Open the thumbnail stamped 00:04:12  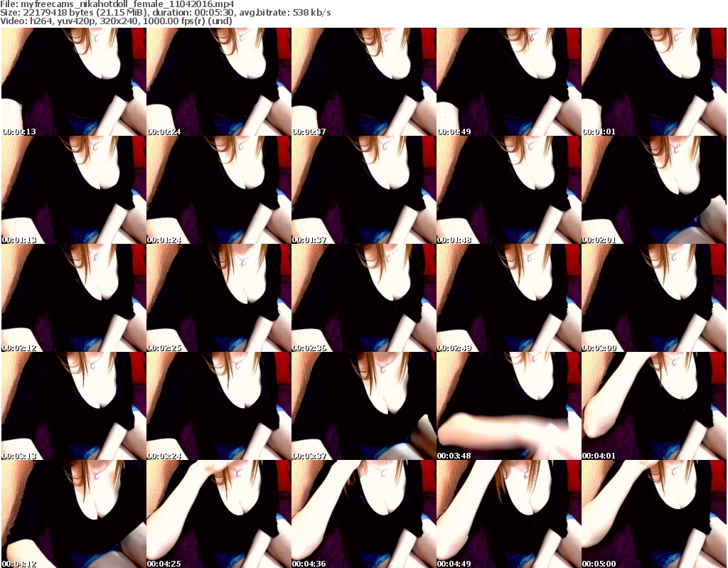coord(73,514)
